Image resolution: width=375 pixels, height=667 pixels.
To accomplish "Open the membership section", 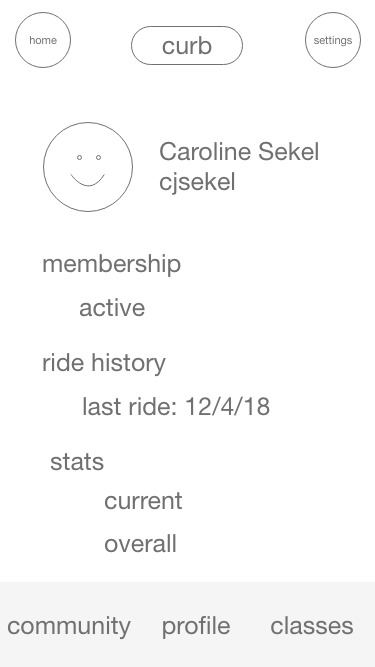I will [x=111, y=264].
